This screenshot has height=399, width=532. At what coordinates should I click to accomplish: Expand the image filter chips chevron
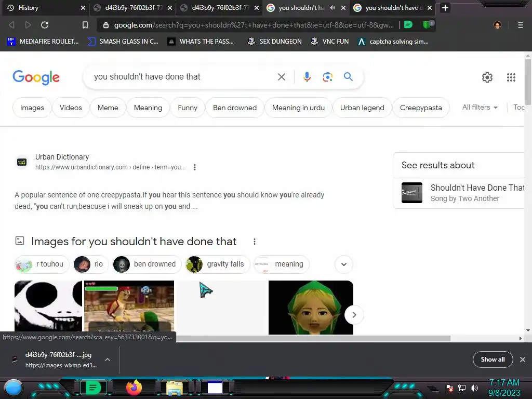point(344,264)
